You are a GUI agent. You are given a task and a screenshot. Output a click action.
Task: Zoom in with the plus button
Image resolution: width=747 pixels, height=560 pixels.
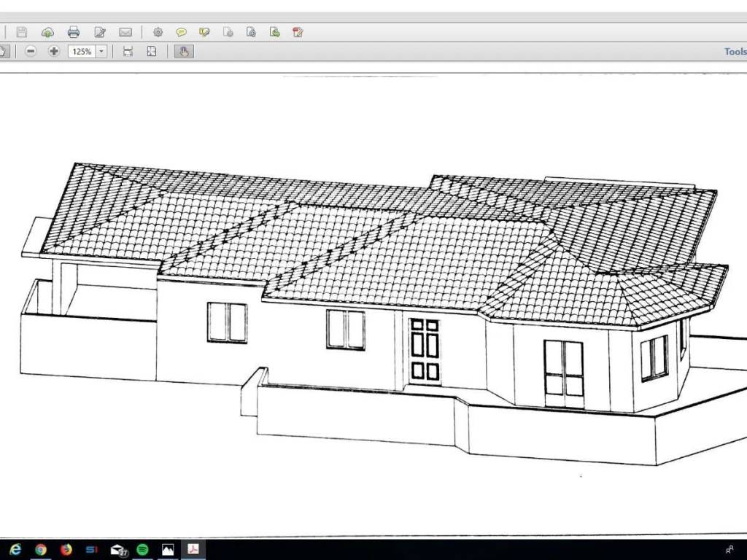(x=53, y=51)
